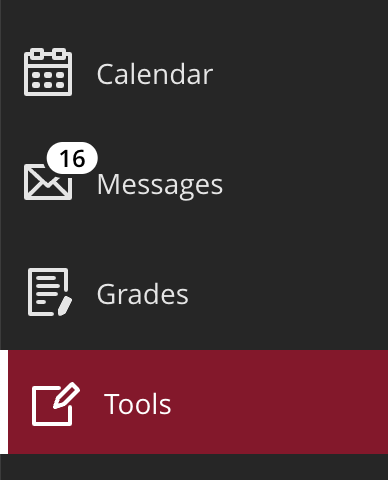Go to the Calendar menu item

194,73
